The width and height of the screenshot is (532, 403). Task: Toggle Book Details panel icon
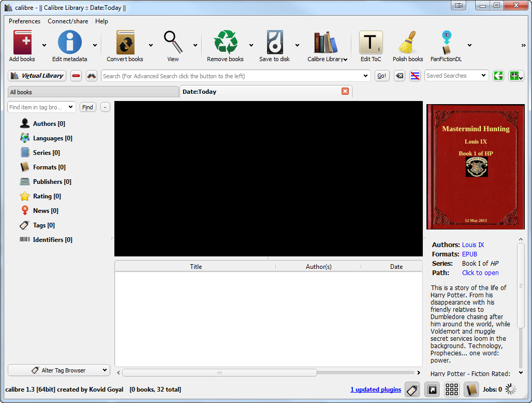point(471,390)
